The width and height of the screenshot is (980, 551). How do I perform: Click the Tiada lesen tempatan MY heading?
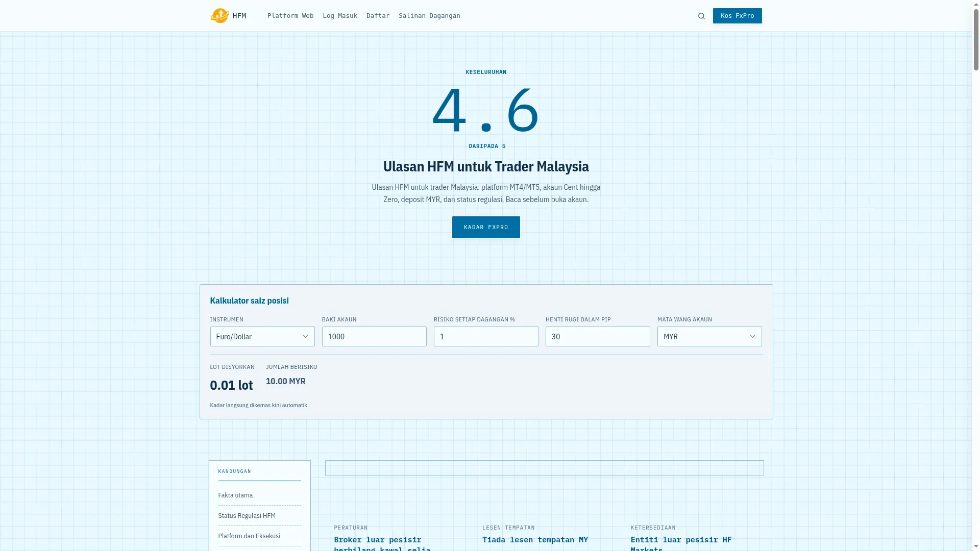[535, 539]
